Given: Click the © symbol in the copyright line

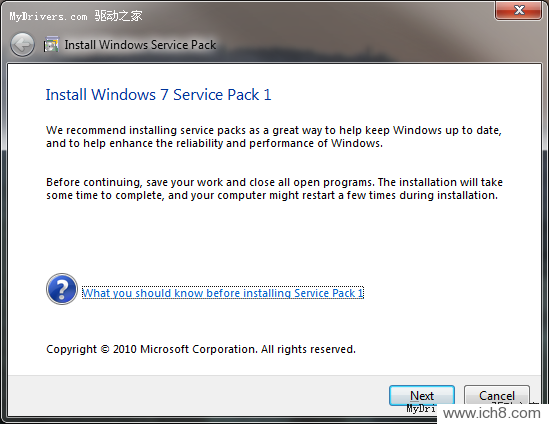Looking at the screenshot, I should [x=105, y=349].
